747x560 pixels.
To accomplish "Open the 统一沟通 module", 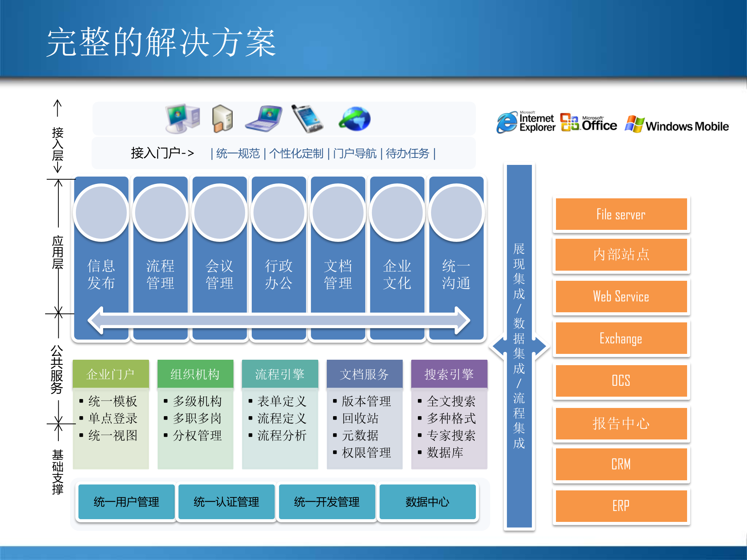I will tap(456, 274).
